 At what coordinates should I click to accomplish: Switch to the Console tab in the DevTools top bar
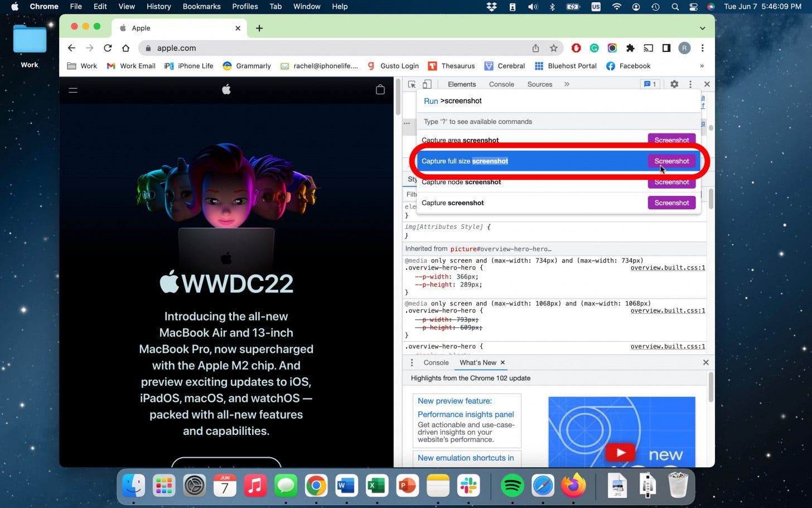coord(501,84)
